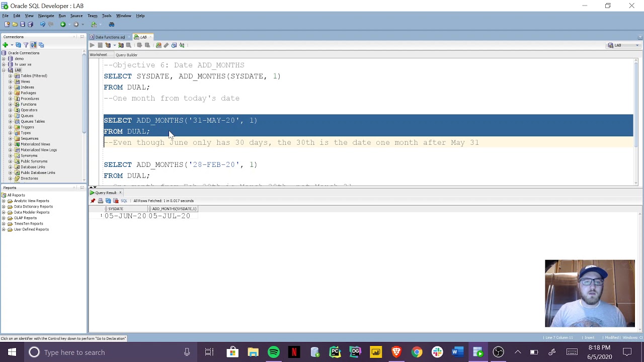Click the Run Script icon in worksheet toolbar
Screen dimensions: 644x362
tap(100, 45)
